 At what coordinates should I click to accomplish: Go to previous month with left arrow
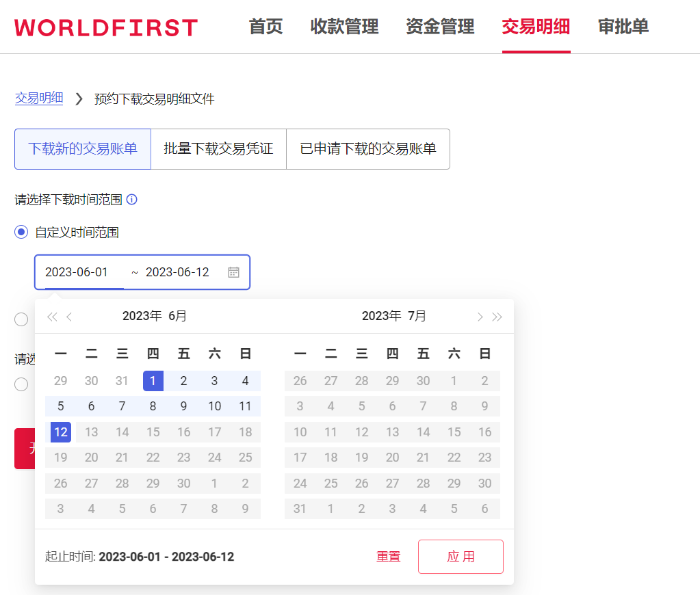click(x=69, y=317)
